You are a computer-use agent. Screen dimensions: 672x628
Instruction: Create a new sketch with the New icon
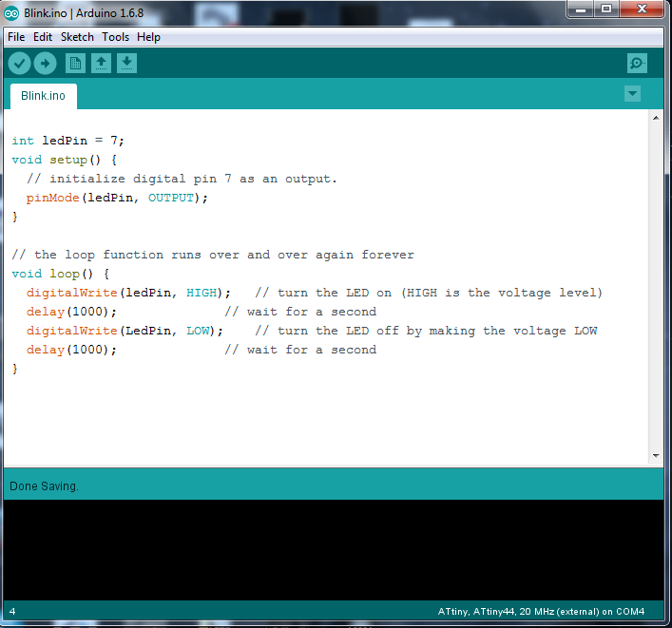75,64
